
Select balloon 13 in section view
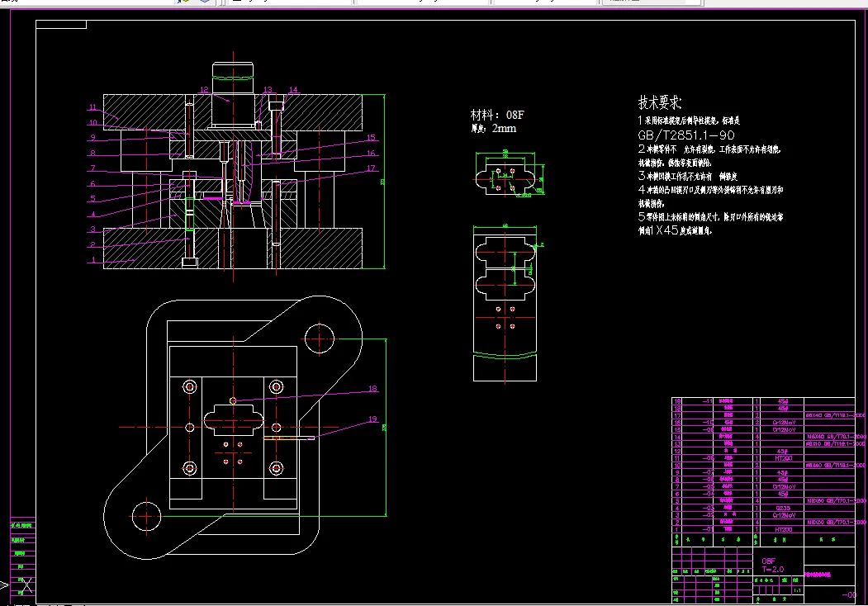pyautogui.click(x=268, y=90)
